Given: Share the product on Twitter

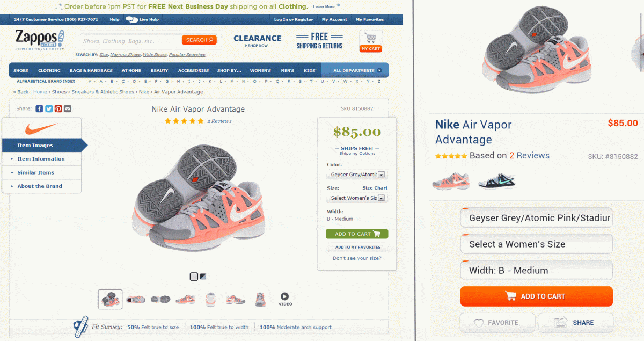Looking at the screenshot, I should pos(49,108).
